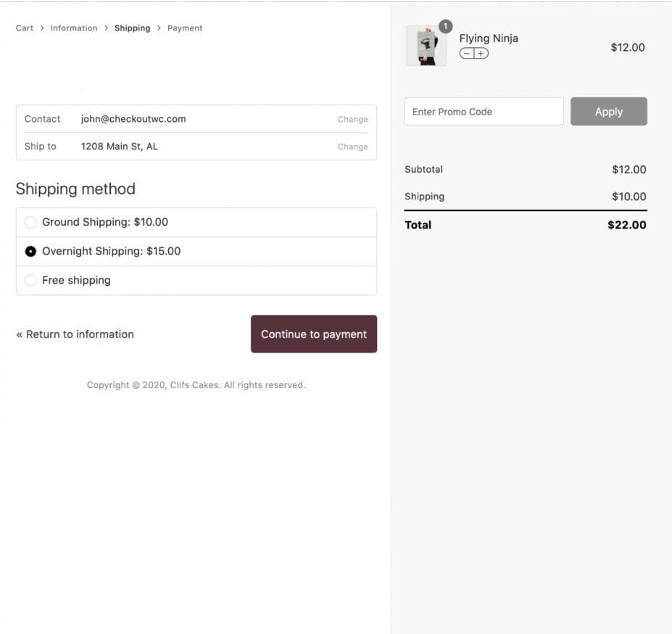672x634 pixels.
Task: Open the Cart breadcrumb step
Action: (x=24, y=28)
